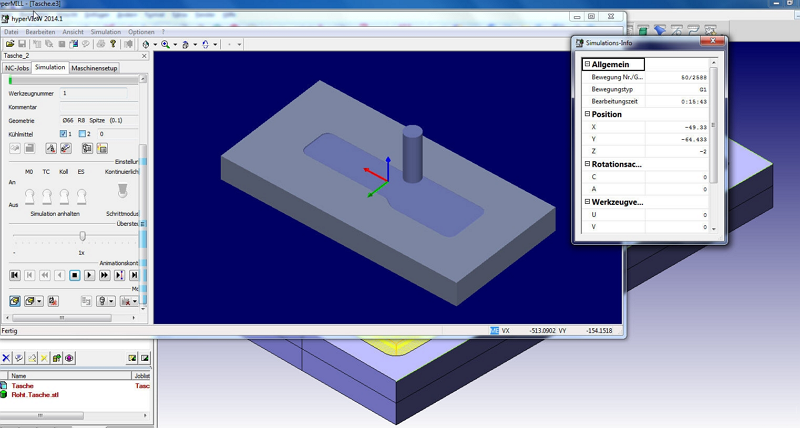Viewport: 800px width, 428px height.
Task: Click the fast forward simulation button
Action: click(104, 274)
